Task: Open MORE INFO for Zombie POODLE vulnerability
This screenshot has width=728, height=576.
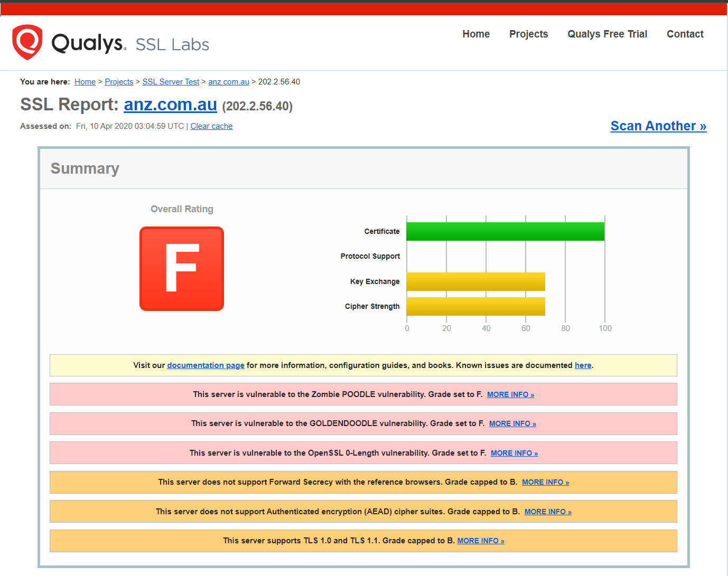Action: [510, 394]
